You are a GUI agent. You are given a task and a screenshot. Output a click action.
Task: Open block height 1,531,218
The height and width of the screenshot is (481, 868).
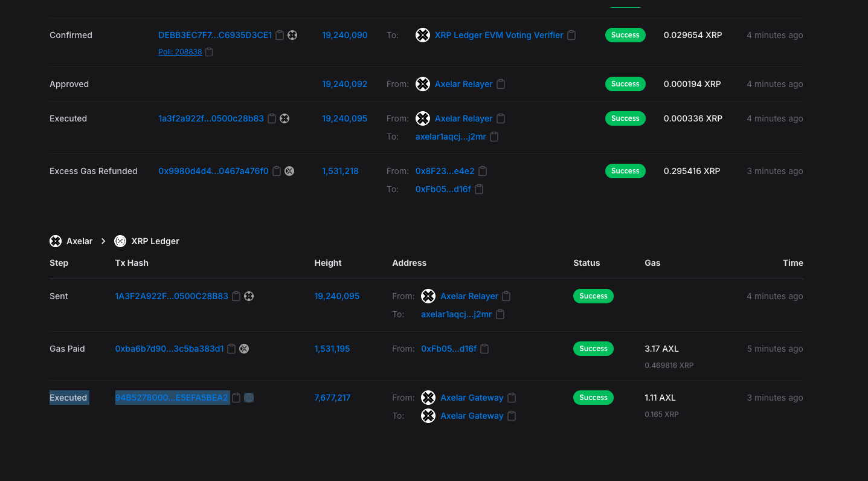(x=341, y=171)
